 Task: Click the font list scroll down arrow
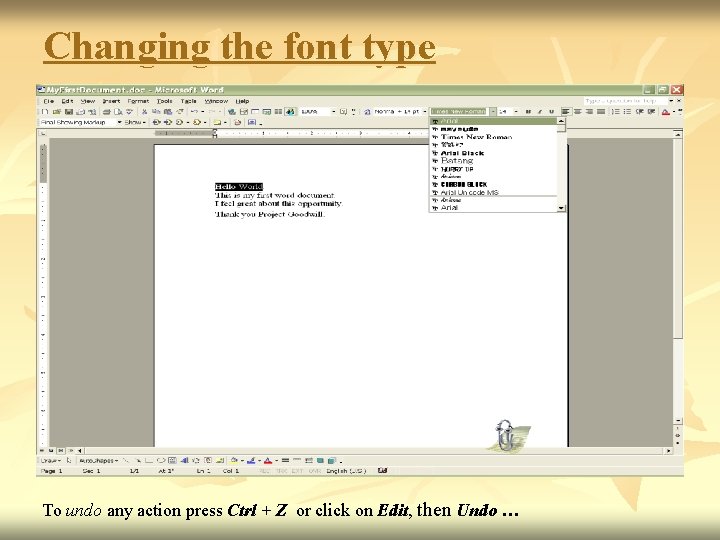561,208
